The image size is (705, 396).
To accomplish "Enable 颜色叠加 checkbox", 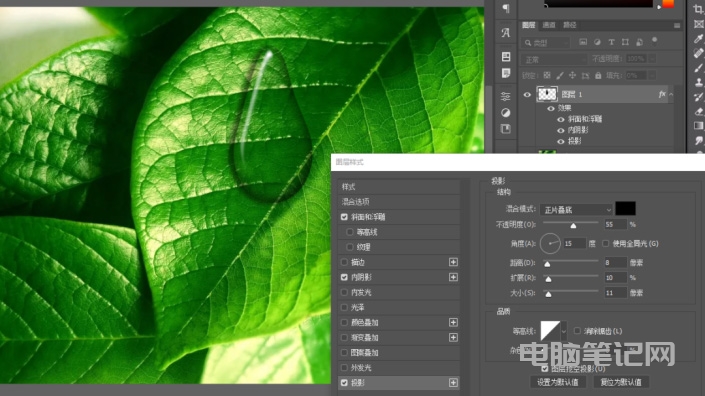I will click(x=344, y=323).
